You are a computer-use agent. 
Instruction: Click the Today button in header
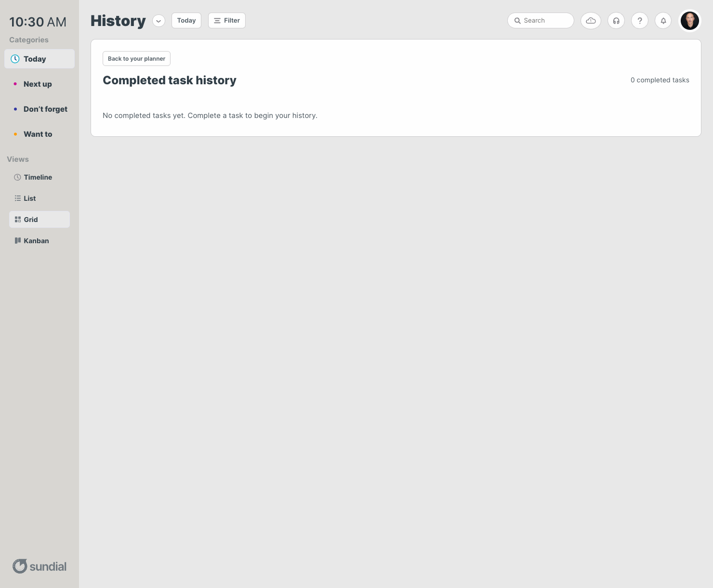pos(186,21)
